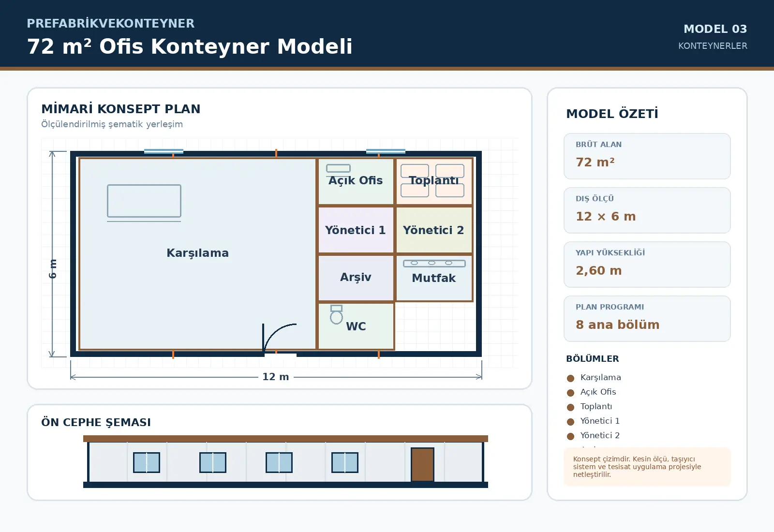Select Karşılama text in the Bölümler list
The height and width of the screenshot is (532, 774).
601,378
